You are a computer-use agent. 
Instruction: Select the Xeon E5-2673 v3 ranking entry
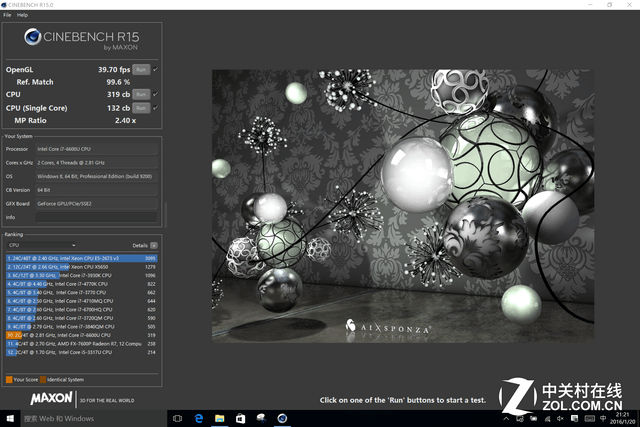click(80, 258)
